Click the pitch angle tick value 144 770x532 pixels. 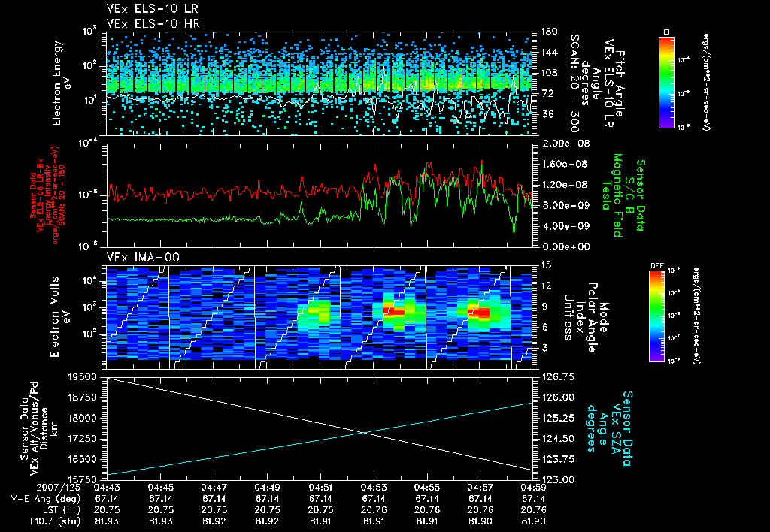(550, 52)
